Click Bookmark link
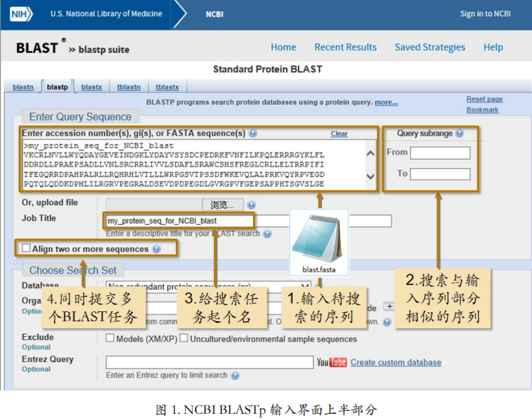532x420 pixels. (x=483, y=110)
